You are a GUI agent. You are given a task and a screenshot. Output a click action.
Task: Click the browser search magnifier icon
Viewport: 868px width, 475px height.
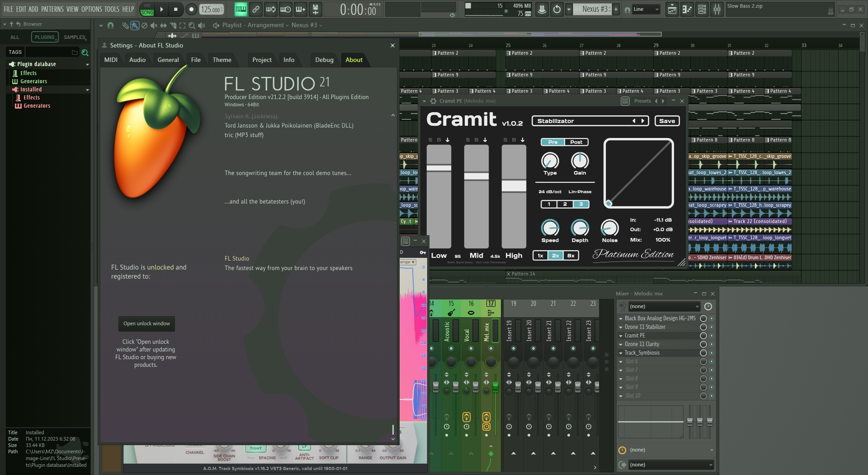click(x=85, y=52)
